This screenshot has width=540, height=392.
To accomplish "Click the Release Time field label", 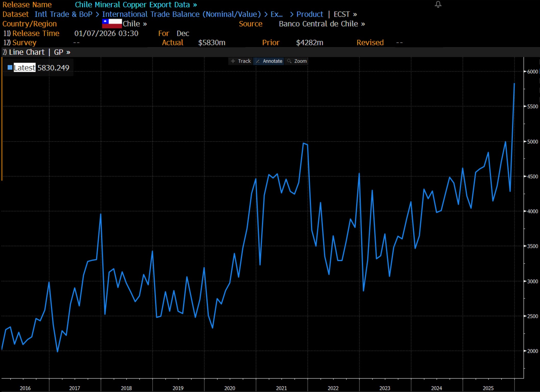I will click(36, 33).
